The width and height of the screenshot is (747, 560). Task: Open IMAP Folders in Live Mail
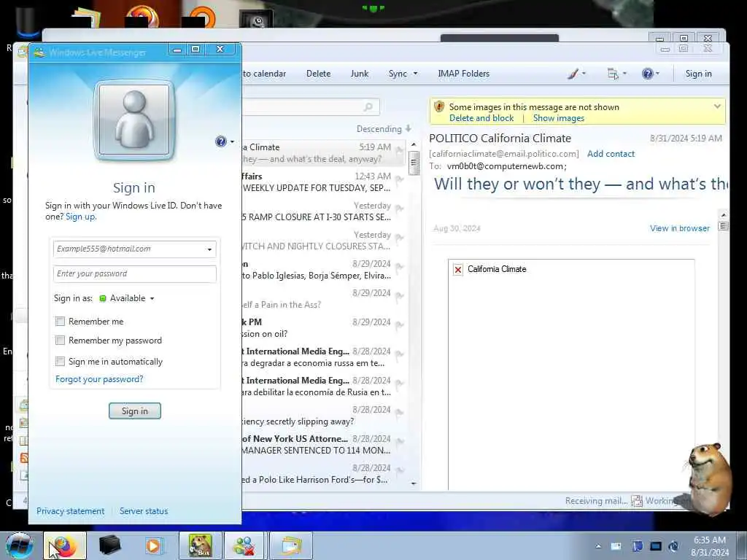tap(463, 74)
